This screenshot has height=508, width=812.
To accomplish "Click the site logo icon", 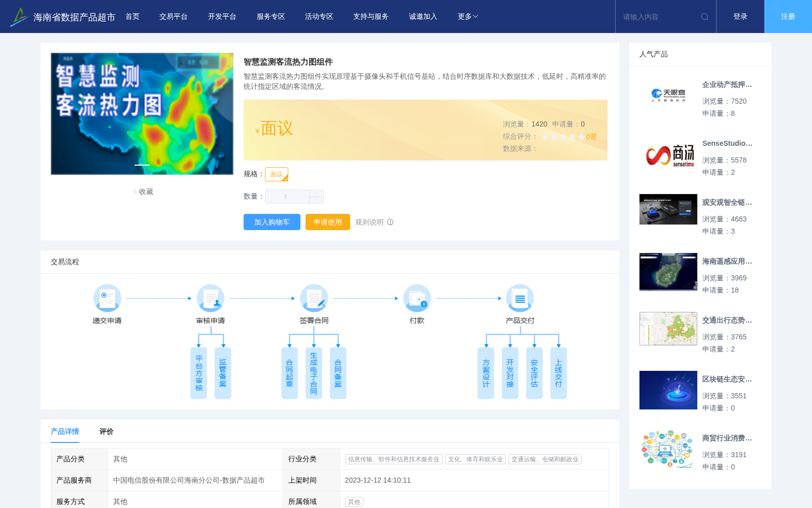I will [19, 17].
